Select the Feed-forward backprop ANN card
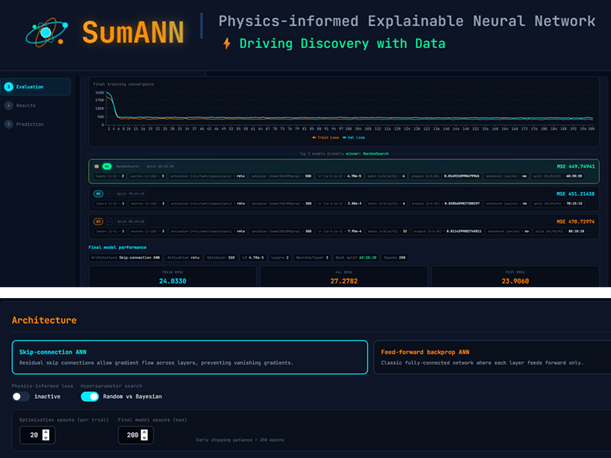Screen dimensions: 611x458 pyautogui.click(x=492, y=357)
